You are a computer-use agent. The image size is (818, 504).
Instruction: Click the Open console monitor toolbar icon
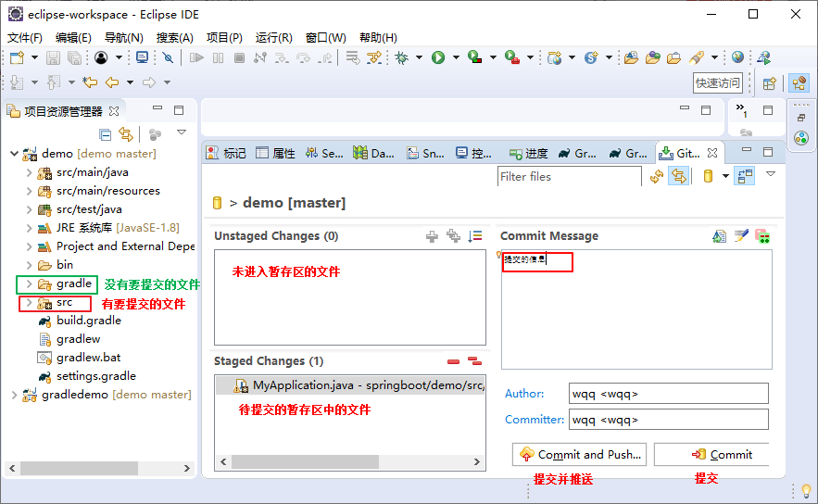point(142,57)
